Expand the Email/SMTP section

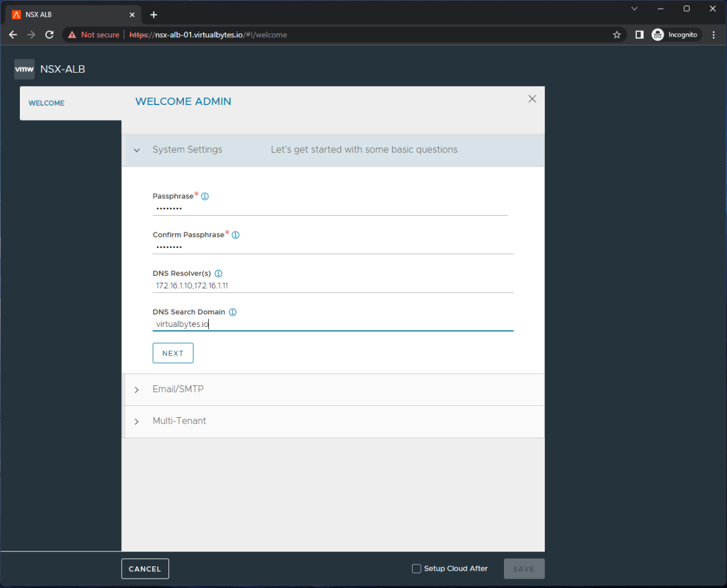point(137,390)
